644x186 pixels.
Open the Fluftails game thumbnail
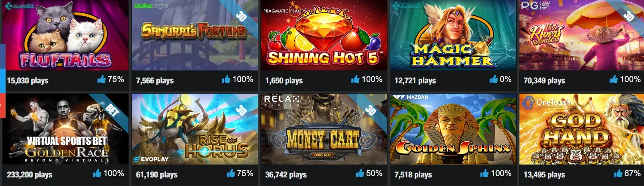[x=66, y=35]
